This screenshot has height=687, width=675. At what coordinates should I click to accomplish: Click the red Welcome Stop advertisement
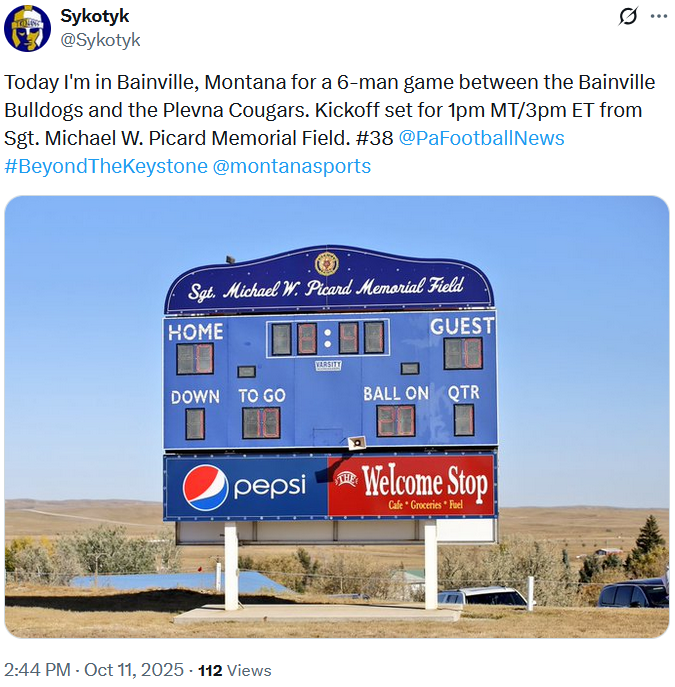click(412, 486)
